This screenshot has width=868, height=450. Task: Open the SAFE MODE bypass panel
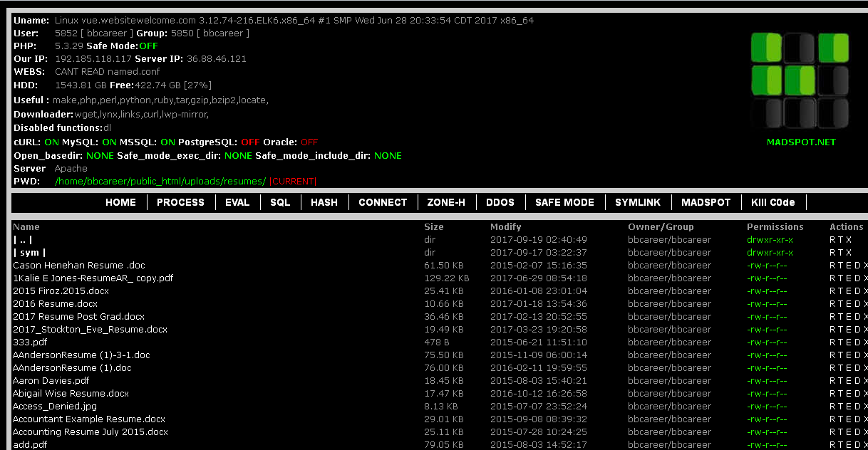click(x=564, y=202)
